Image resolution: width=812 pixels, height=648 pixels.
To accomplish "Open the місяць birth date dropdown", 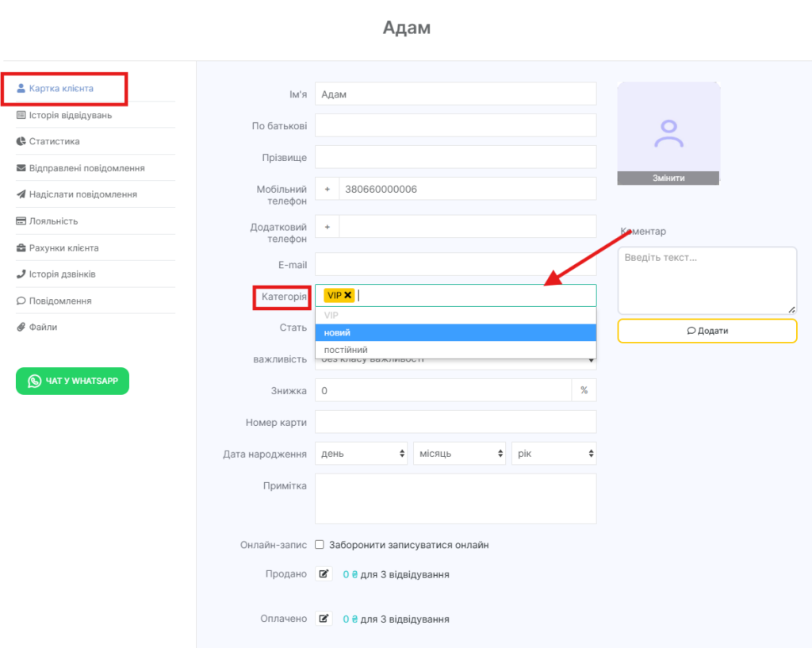I will 459,454.
